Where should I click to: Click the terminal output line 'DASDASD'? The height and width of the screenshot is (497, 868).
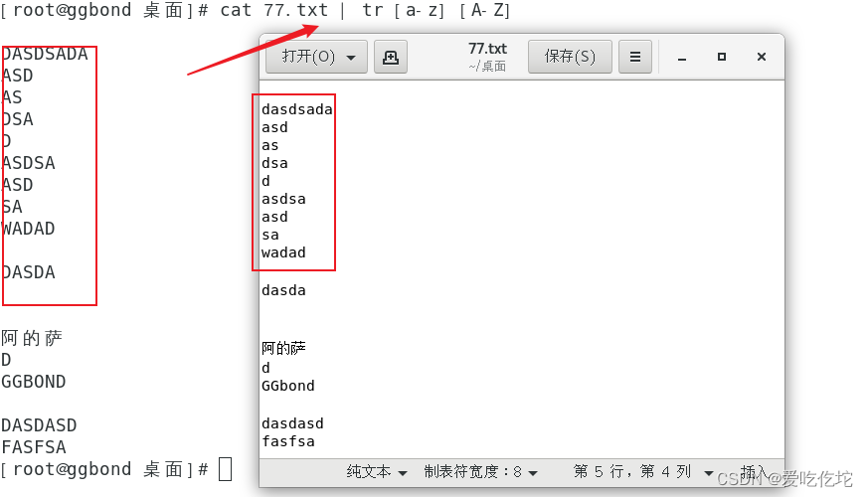pos(39,425)
